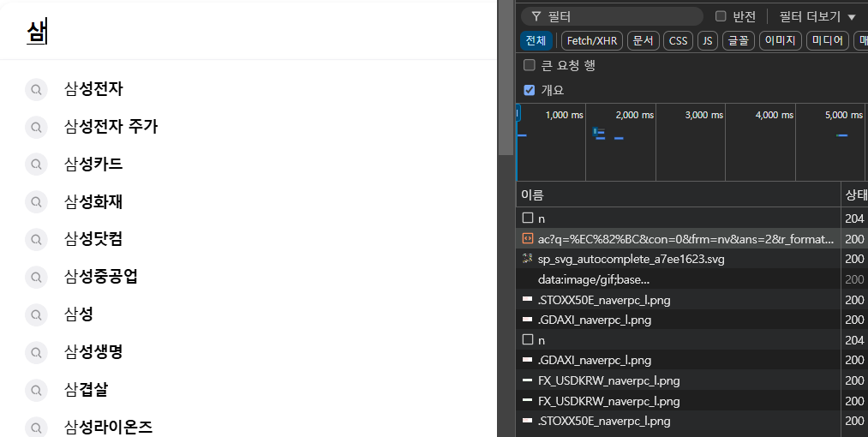This screenshot has width=868, height=437.
Task: Click the image icon of first FX_USDKRW_naverpc_l.png
Action: tap(528, 380)
